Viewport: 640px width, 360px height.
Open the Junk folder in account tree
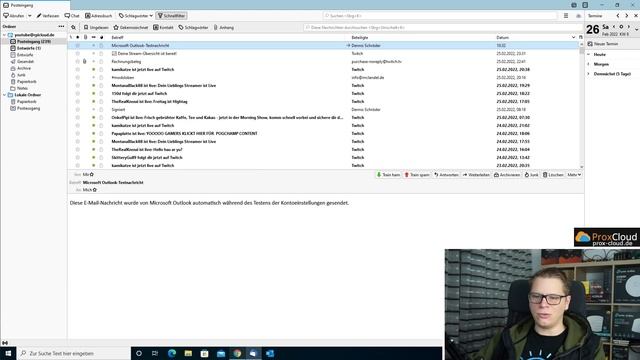pos(21,75)
